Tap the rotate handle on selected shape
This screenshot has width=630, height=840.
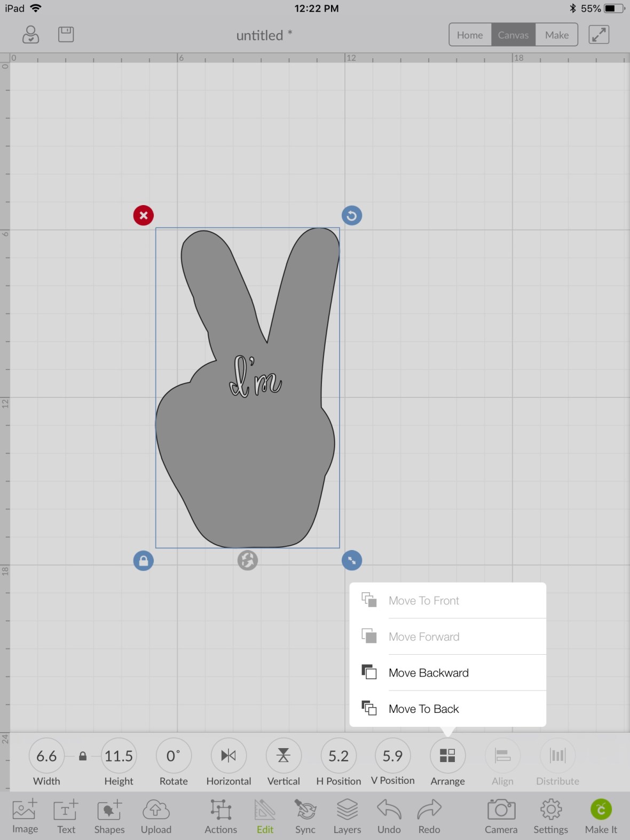coord(351,216)
